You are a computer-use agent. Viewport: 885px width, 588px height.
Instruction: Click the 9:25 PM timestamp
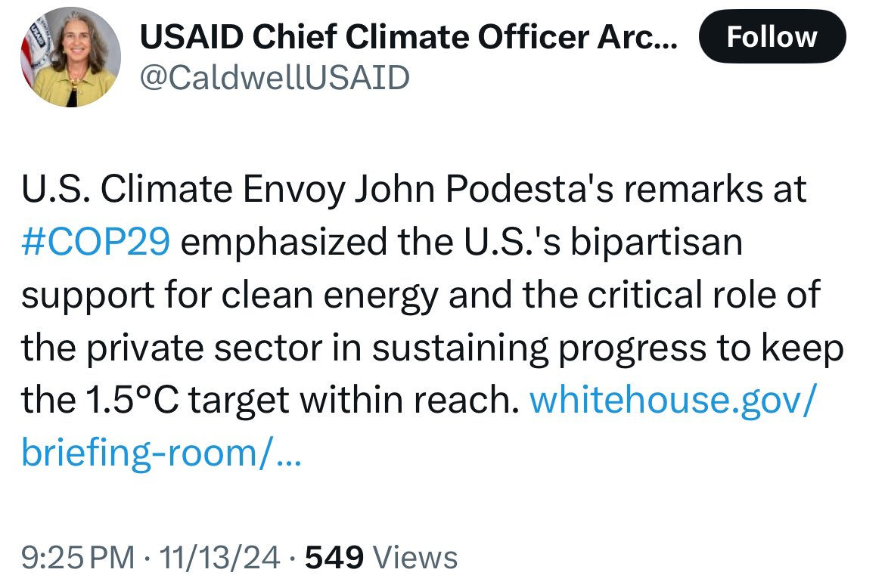(x=78, y=558)
